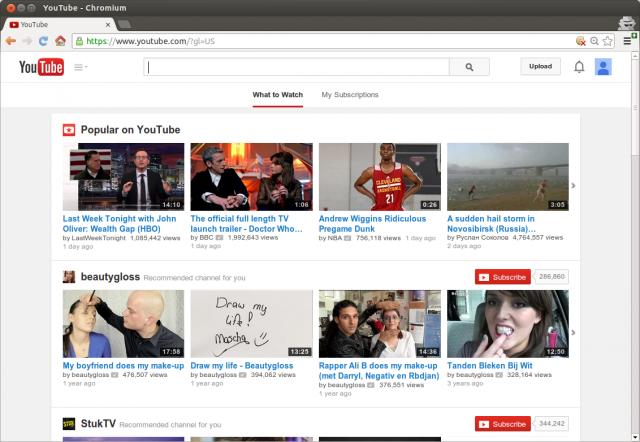
Task: Focus the YouTube search box
Action: click(x=296, y=67)
